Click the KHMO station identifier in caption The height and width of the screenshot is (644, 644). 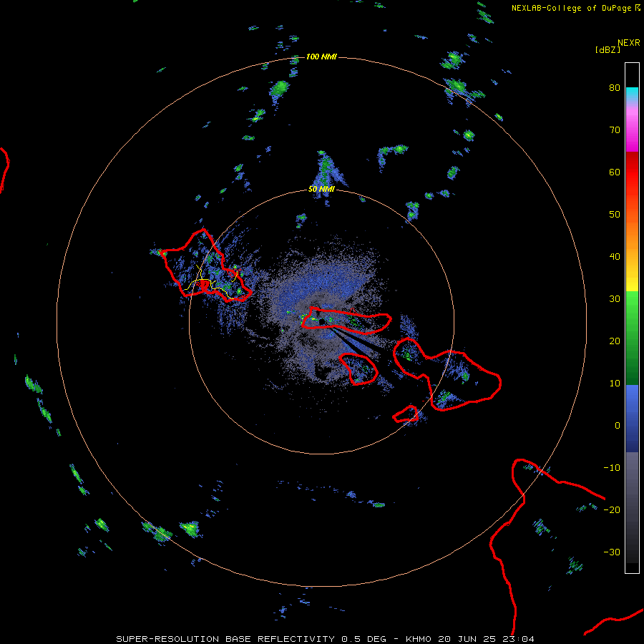click(419, 639)
